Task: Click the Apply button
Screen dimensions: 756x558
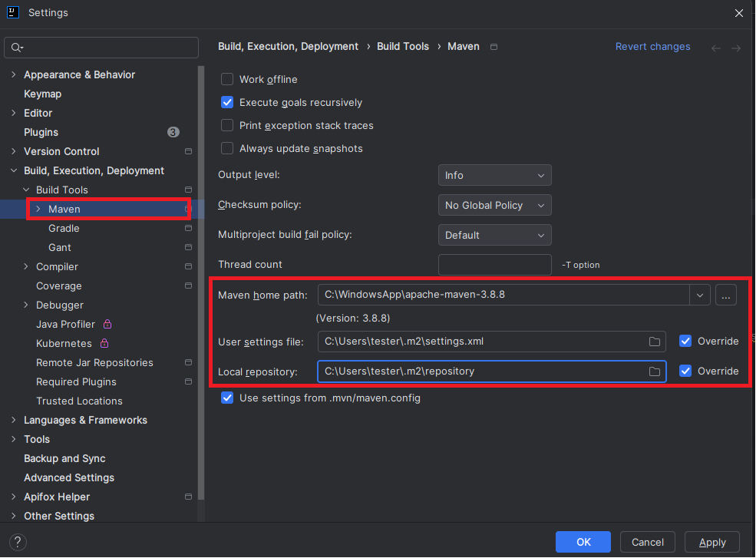Action: [712, 542]
